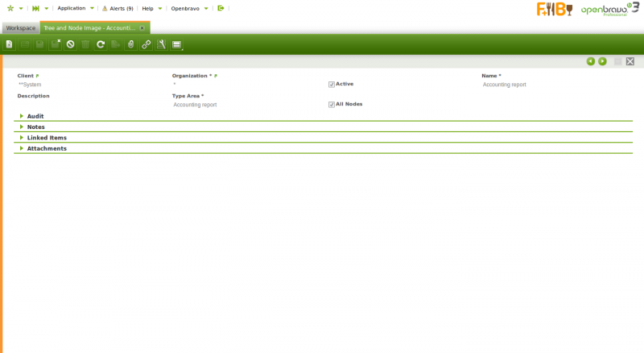Click the Type Area field value

[x=195, y=105]
